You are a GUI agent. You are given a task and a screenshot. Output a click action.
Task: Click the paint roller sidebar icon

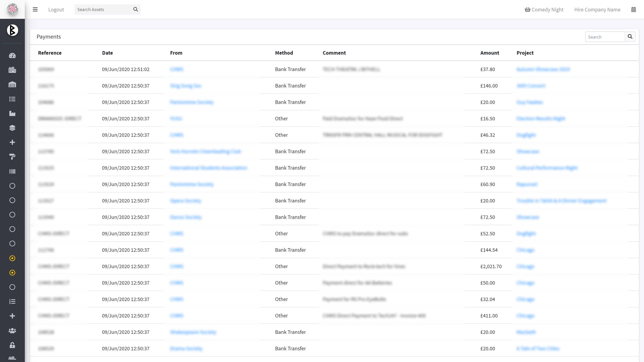12,157
